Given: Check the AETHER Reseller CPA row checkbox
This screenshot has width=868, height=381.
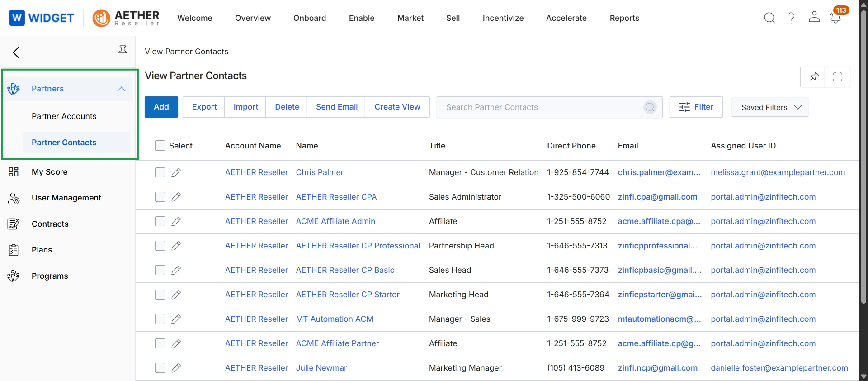Looking at the screenshot, I should [x=160, y=197].
